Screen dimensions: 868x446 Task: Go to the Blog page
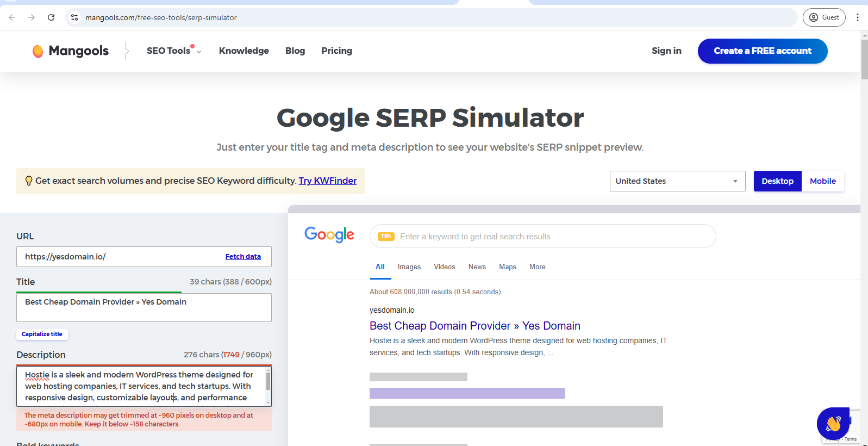click(295, 51)
